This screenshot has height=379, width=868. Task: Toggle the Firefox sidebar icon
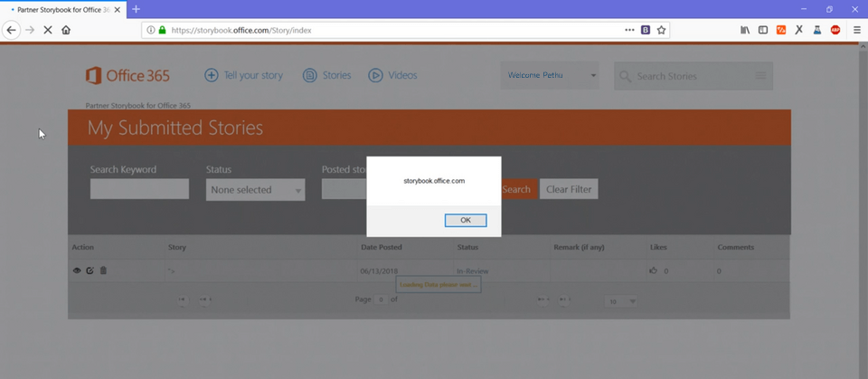(763, 30)
